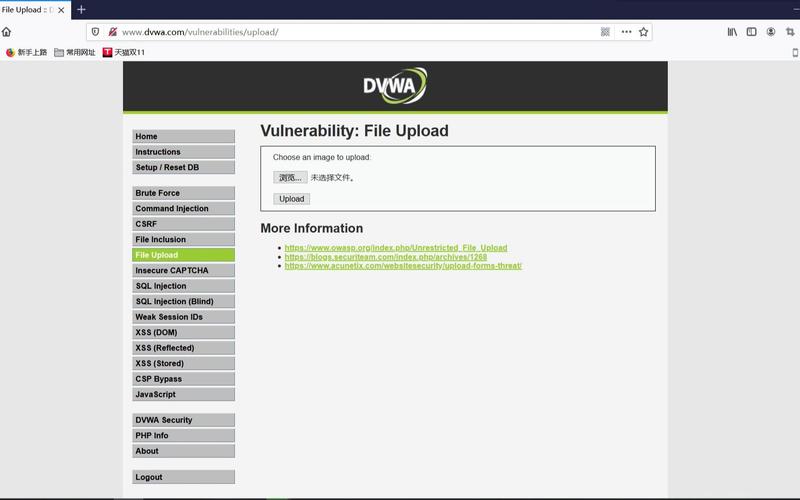Click the screenshot crop icon in toolbar
The height and width of the screenshot is (500, 800).
pos(790,32)
